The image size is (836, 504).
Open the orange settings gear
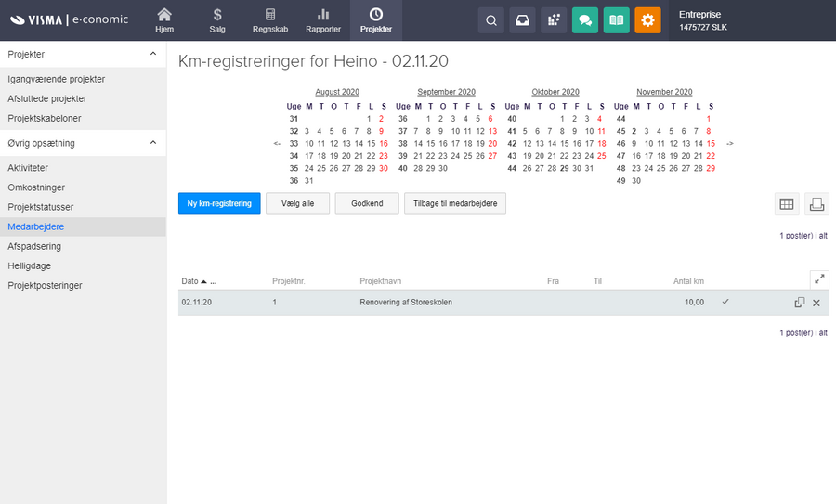point(648,20)
